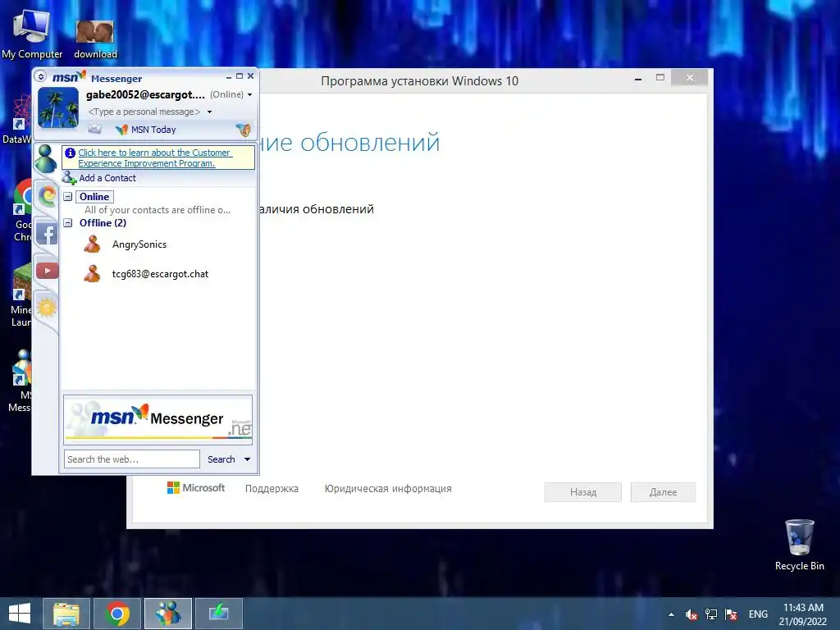This screenshot has width=840, height=630.
Task: Switch to the contacts tab with green buddy
Action: point(46,159)
